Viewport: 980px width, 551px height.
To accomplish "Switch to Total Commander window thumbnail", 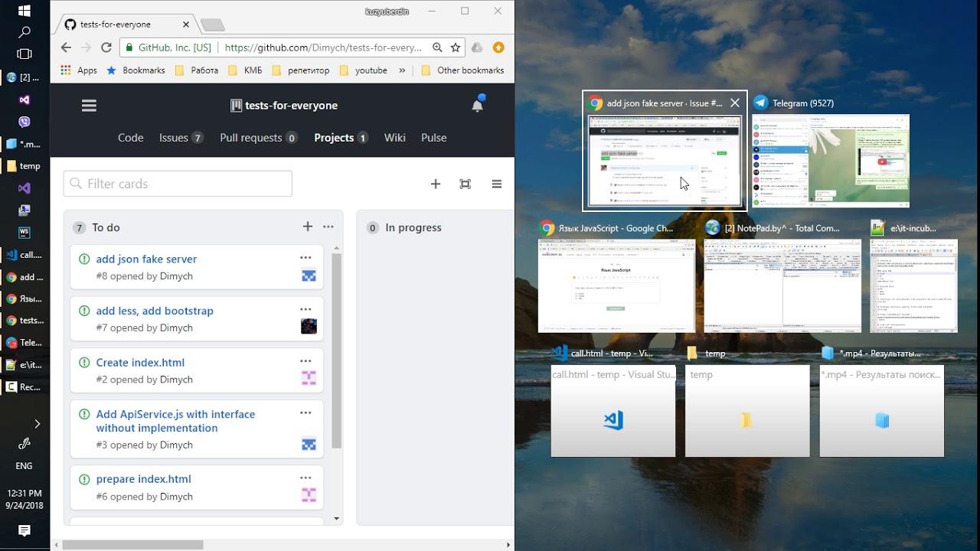I will 782,285.
